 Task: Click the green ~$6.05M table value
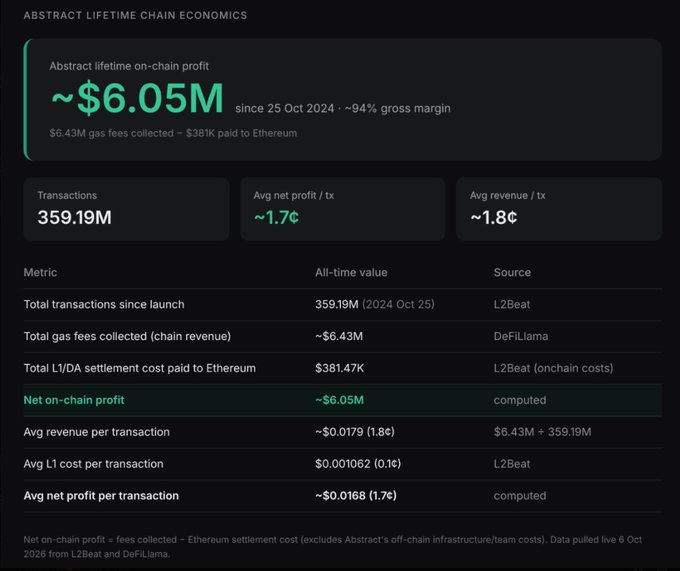(x=340, y=400)
